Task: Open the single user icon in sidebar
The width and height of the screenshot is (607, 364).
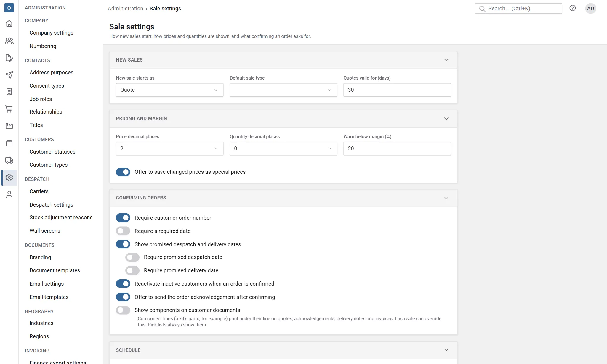Action: point(9,194)
